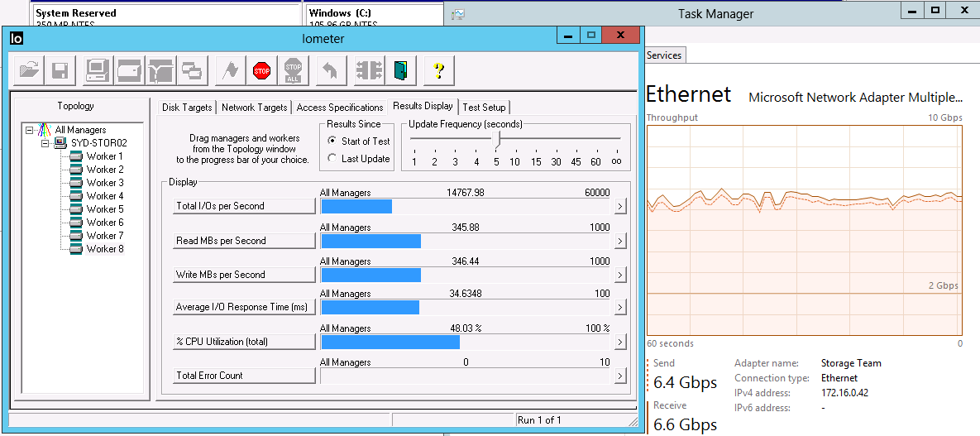Click the Reset Workers back-arrow icon
The image size is (980, 436).
pos(332,70)
